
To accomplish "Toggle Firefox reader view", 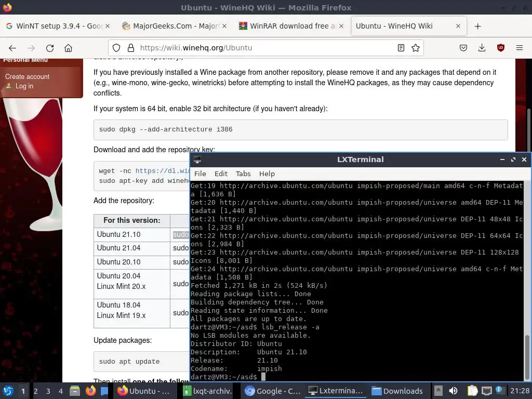I will pyautogui.click(x=401, y=48).
